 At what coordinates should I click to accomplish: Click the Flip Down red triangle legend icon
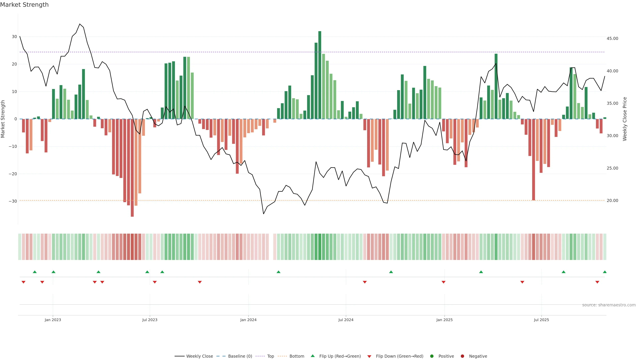pos(369,356)
